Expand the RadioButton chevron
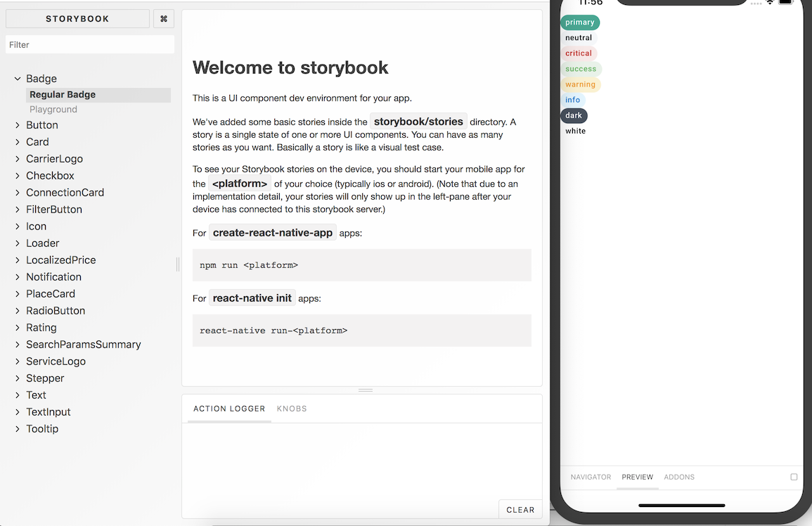 18,311
